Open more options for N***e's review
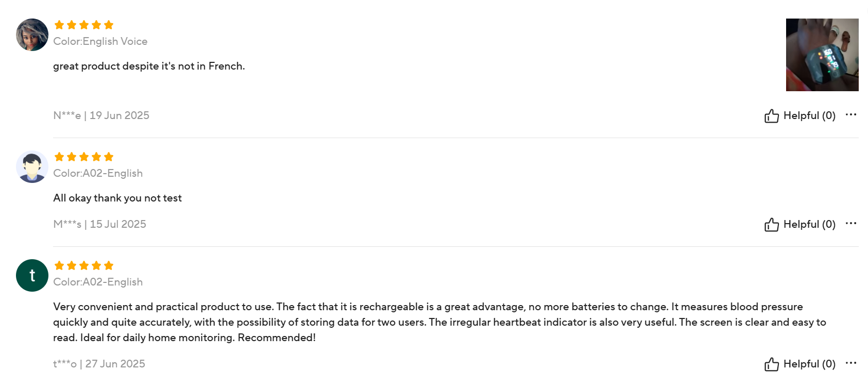Viewport: 868px width, 387px height. click(850, 114)
